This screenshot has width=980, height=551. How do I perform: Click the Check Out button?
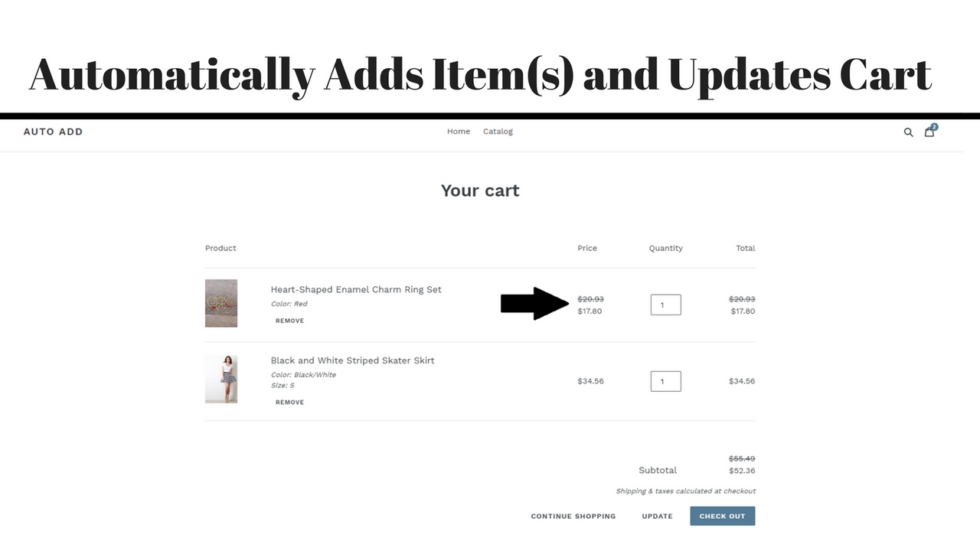(x=722, y=516)
